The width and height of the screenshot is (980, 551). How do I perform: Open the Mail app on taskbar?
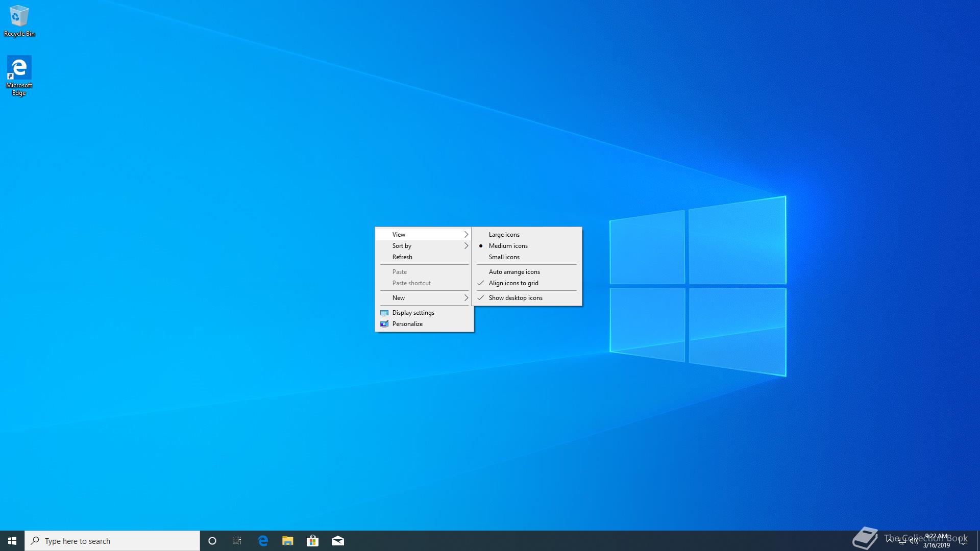tap(337, 541)
